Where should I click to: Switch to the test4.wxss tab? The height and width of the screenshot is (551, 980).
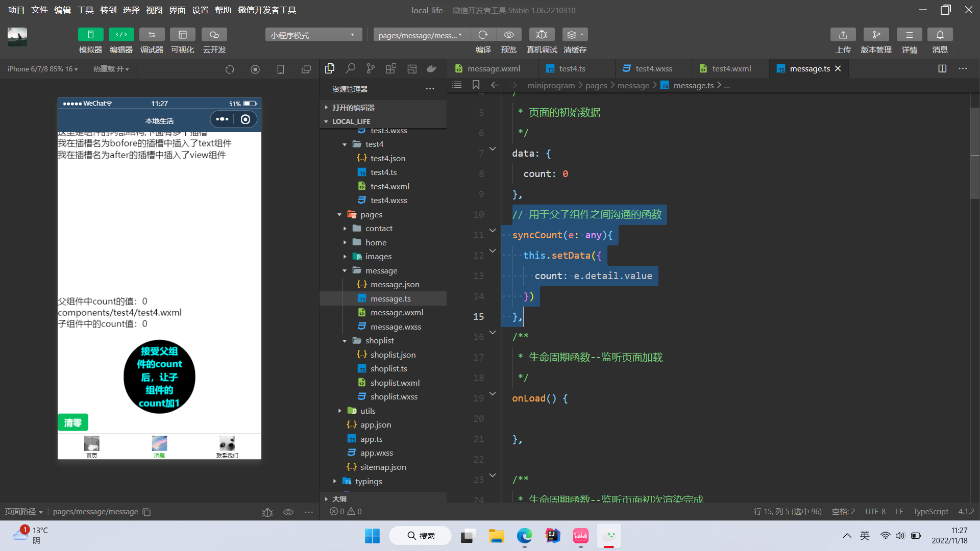point(653,69)
